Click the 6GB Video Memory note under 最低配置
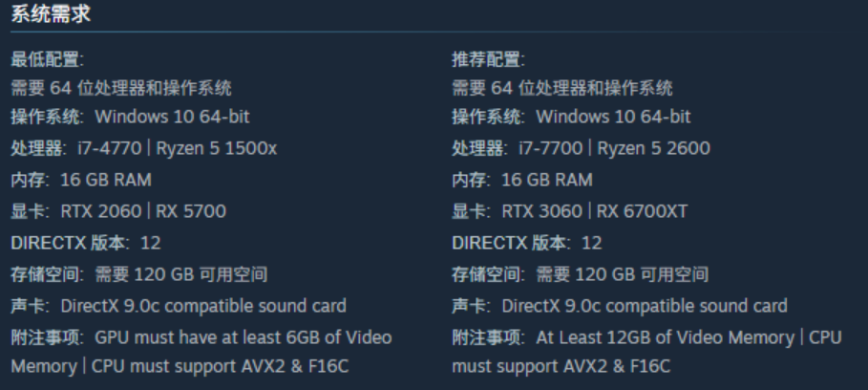This screenshot has width=868, height=390. pyautogui.click(x=201, y=351)
